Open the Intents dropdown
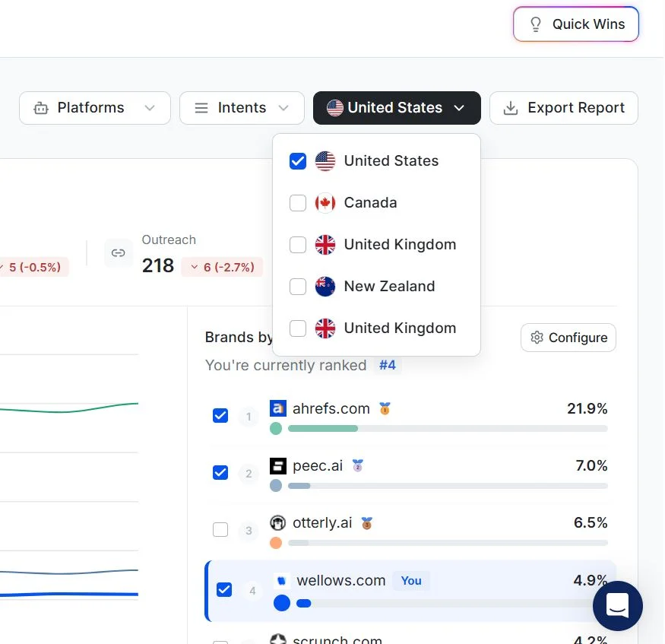 pos(242,108)
